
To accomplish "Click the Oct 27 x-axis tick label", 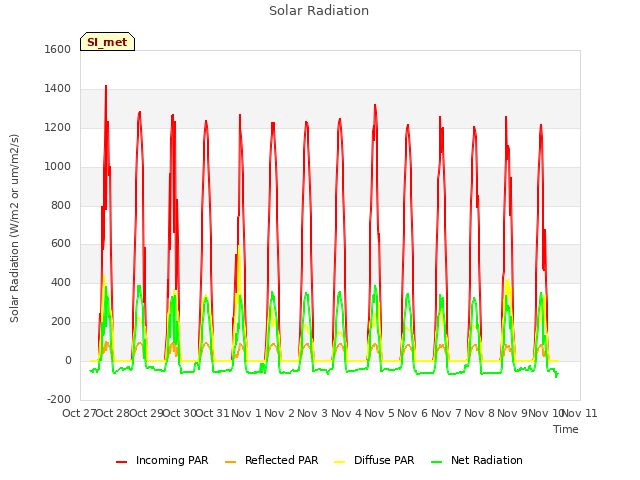I will click(x=79, y=413).
